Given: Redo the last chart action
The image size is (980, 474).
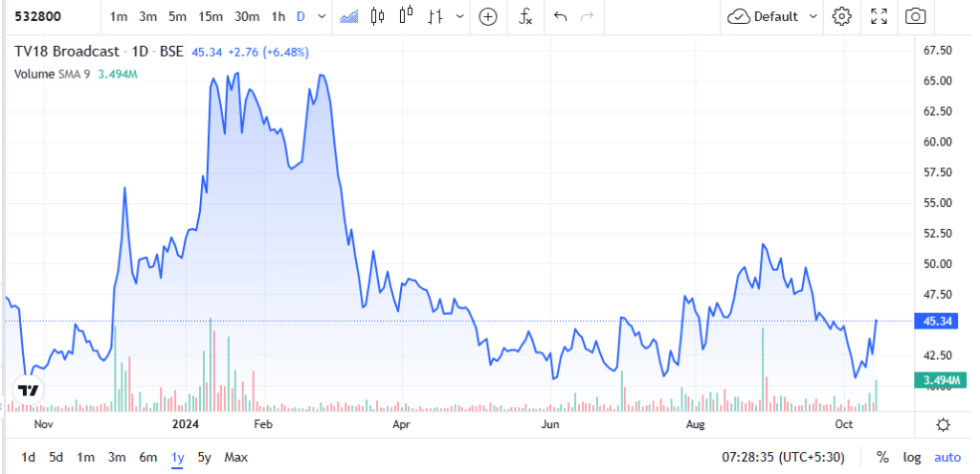Looking at the screenshot, I should [x=587, y=17].
